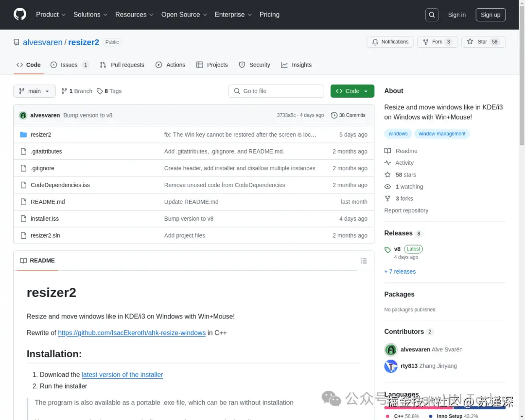Click the file icon for CodeDependencies.iss

coord(23,185)
